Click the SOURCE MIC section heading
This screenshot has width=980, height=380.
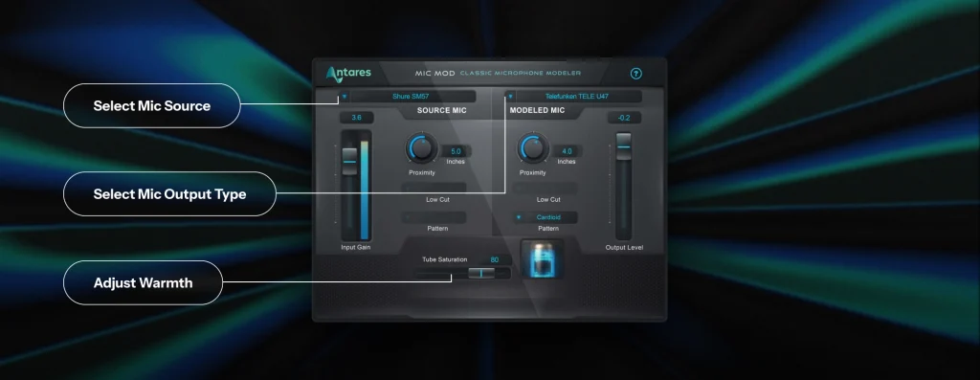pyautogui.click(x=442, y=111)
